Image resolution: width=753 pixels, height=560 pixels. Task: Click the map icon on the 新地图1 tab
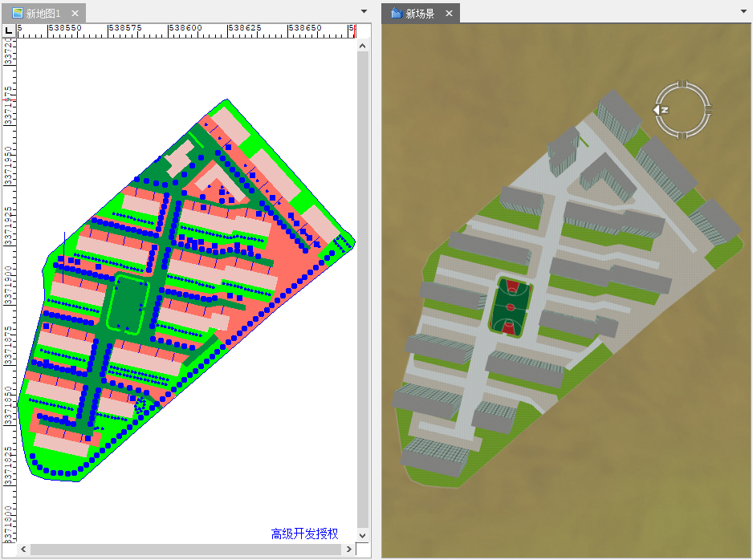tap(17, 14)
